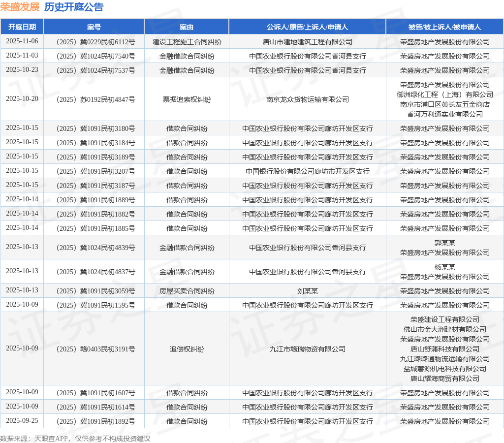Click the 荣盛发展 title text

pos(20,7)
